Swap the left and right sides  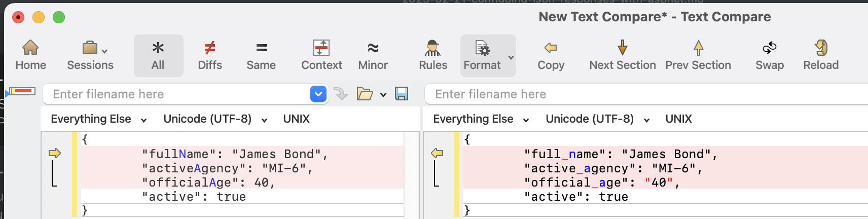(770, 55)
